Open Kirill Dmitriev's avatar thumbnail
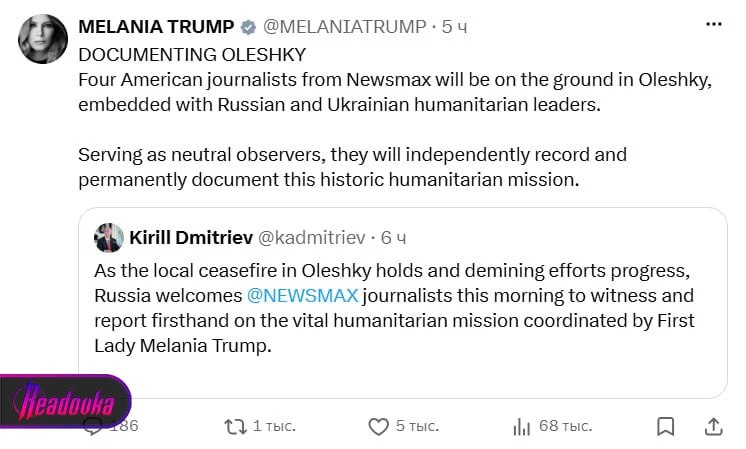The height and width of the screenshot is (449, 746). (108, 237)
